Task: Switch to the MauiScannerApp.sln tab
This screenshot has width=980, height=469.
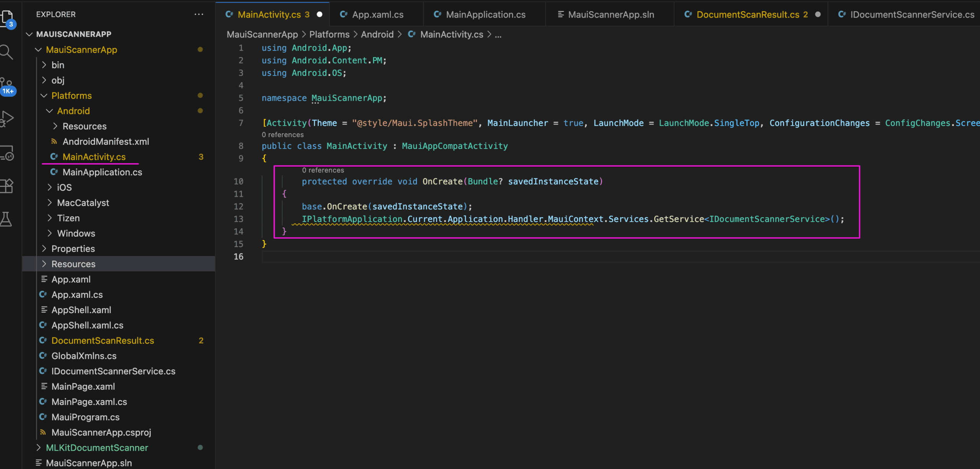Action: [609, 14]
